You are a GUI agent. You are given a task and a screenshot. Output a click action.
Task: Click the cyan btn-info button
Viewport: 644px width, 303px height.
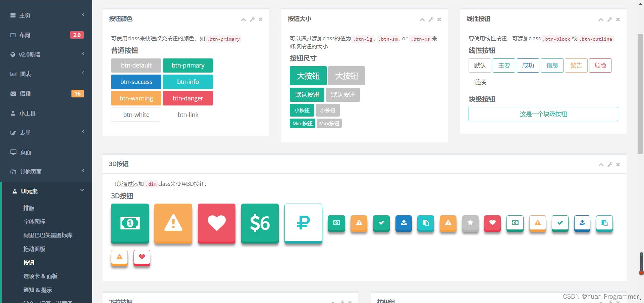tap(188, 82)
